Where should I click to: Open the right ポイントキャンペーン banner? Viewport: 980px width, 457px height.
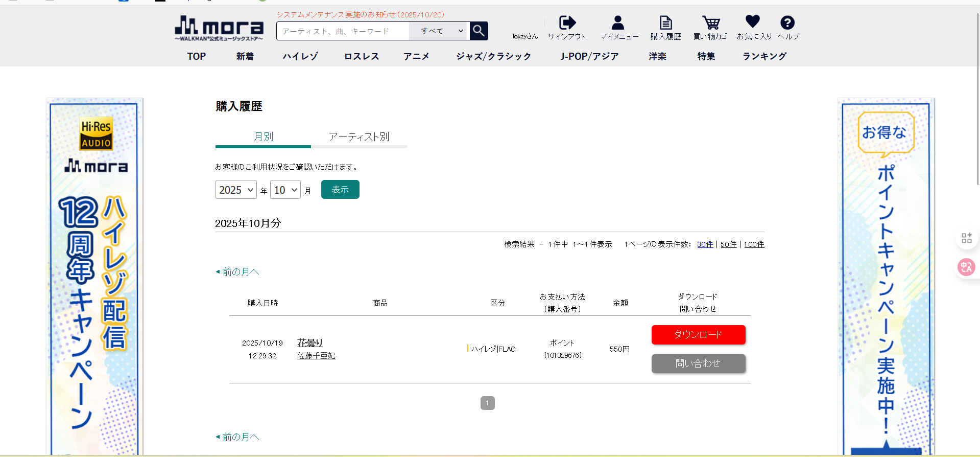(x=886, y=277)
